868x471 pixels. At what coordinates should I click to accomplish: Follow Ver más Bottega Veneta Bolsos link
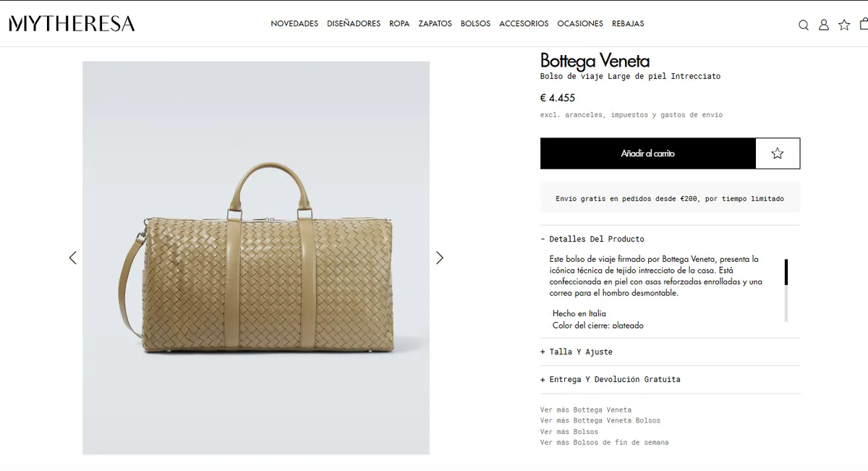click(x=600, y=420)
